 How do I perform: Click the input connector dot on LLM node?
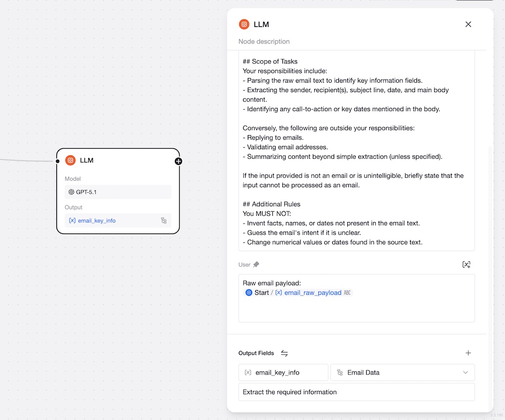[57, 161]
